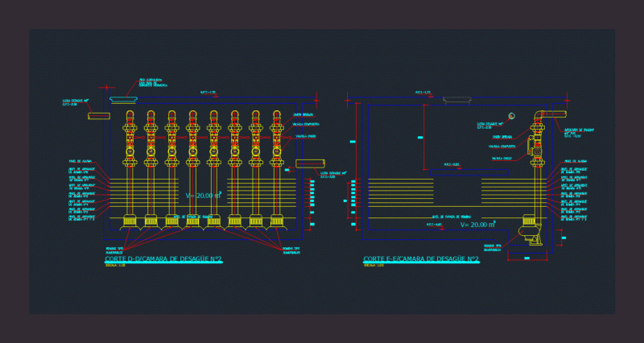Select the yellow inlet pipe outside Corte D-D left wall
The height and width of the screenshot is (343, 644).
(99, 116)
